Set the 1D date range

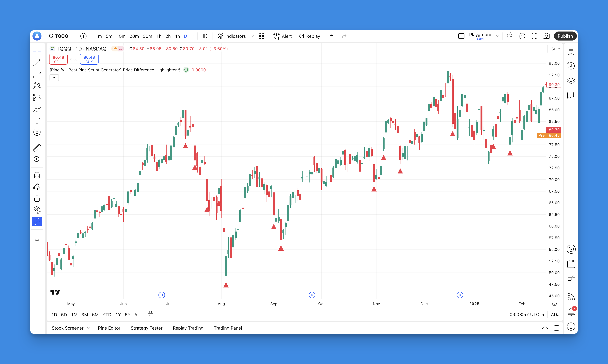54,315
